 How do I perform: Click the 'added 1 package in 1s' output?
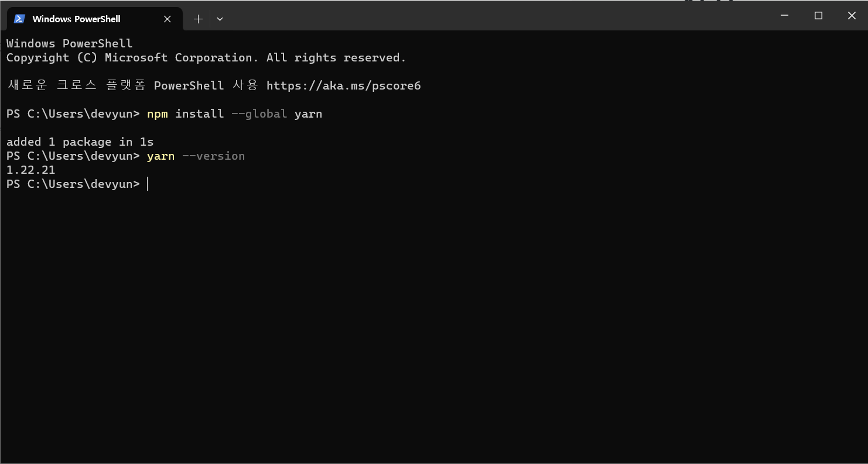[x=80, y=142]
